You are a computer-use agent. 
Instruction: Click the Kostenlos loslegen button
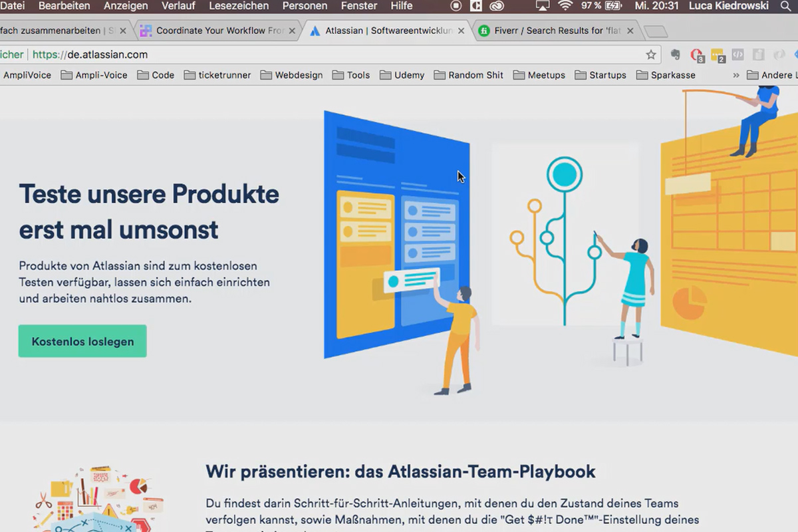(82, 341)
